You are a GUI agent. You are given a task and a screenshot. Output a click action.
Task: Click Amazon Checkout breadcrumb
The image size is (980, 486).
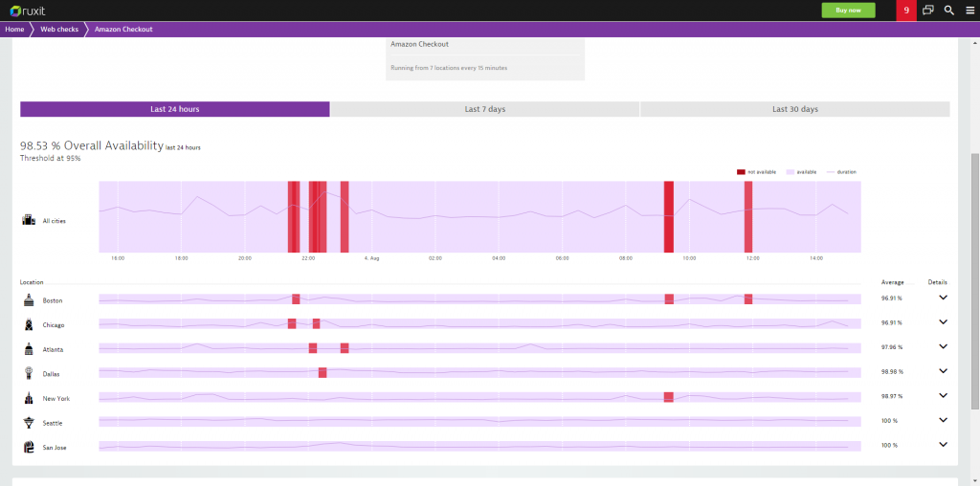pyautogui.click(x=123, y=30)
